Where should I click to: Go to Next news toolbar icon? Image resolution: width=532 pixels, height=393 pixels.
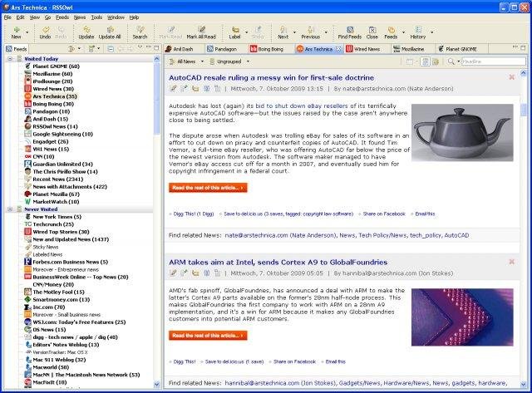pos(283,30)
